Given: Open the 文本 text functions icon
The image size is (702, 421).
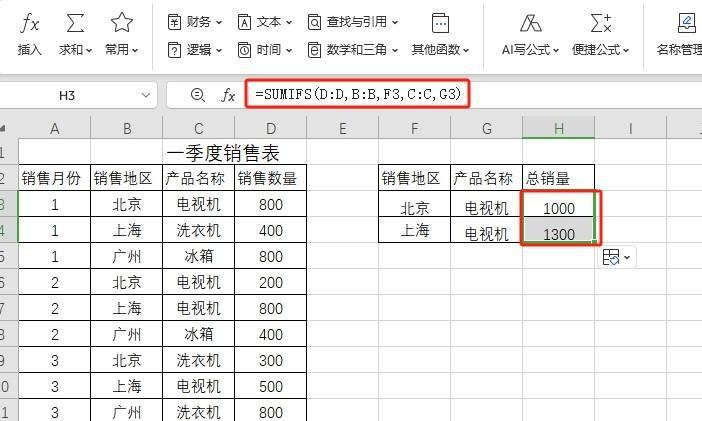Looking at the screenshot, I should (x=244, y=22).
